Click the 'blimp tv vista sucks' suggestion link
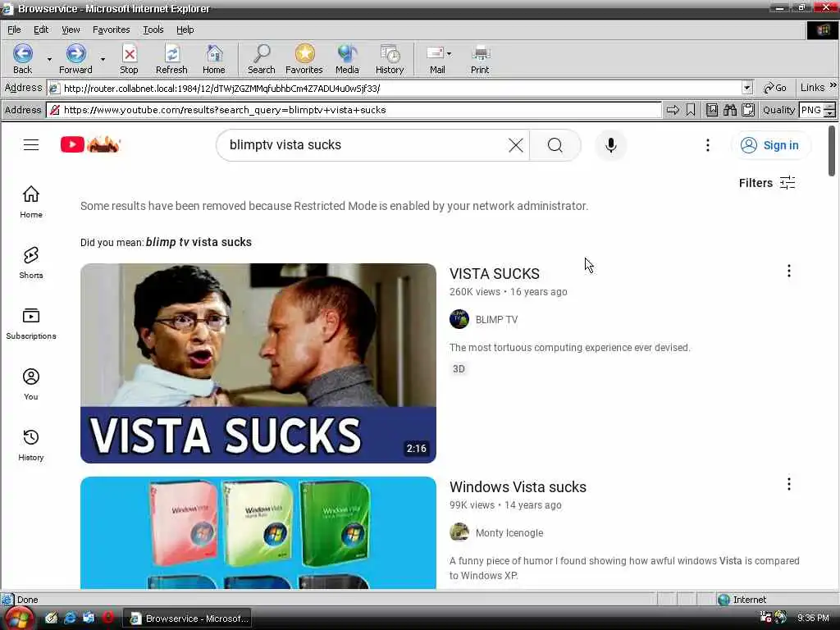Screen dimensions: 840x630 point(199,242)
